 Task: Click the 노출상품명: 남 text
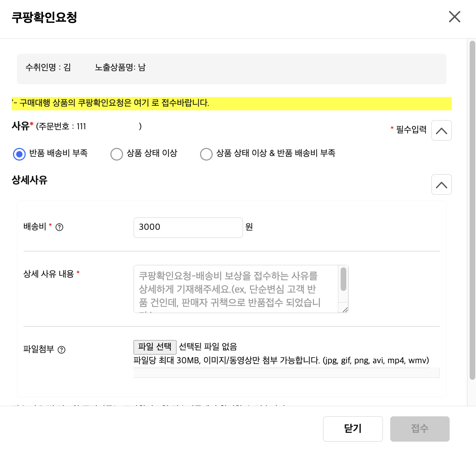pyautogui.click(x=120, y=67)
